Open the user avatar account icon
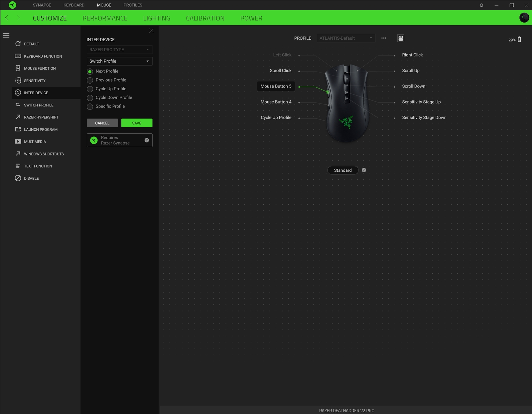This screenshot has width=532, height=414. (x=524, y=18)
